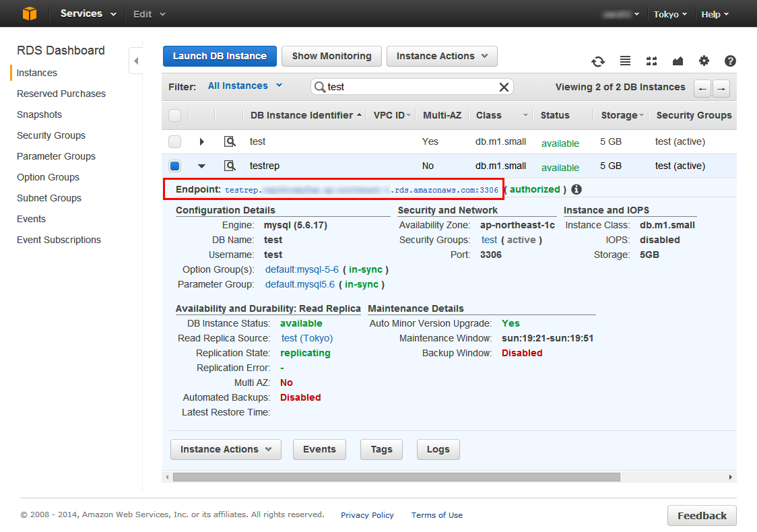Open default:mysql-5-6 option group link
This screenshot has height=532, width=757.
pyautogui.click(x=302, y=269)
